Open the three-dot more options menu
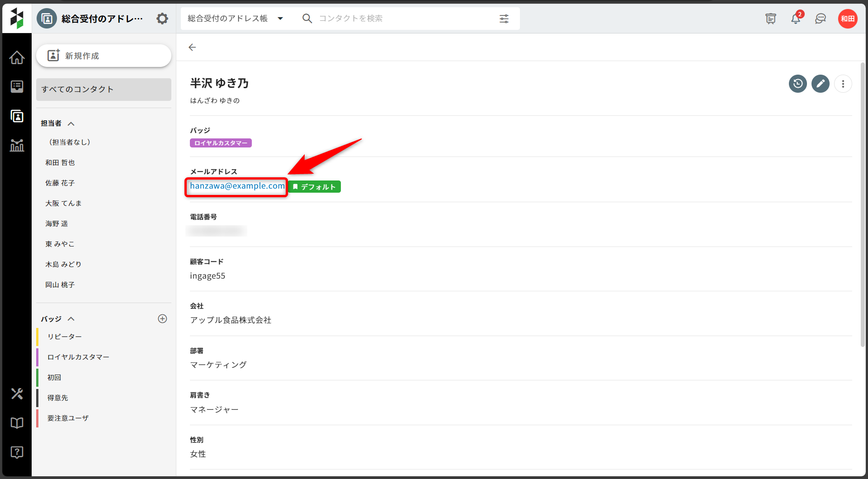The height and width of the screenshot is (479, 868). tap(843, 84)
